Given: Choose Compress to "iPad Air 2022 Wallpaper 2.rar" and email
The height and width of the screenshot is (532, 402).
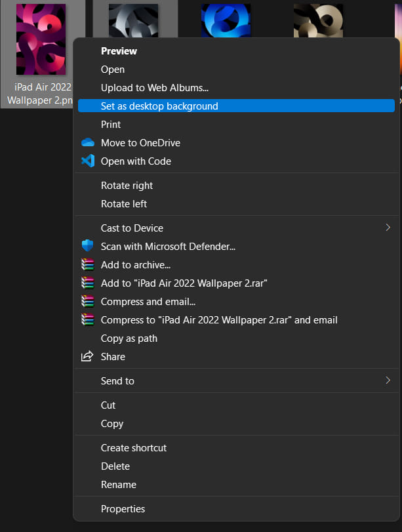Looking at the screenshot, I should point(236,320).
